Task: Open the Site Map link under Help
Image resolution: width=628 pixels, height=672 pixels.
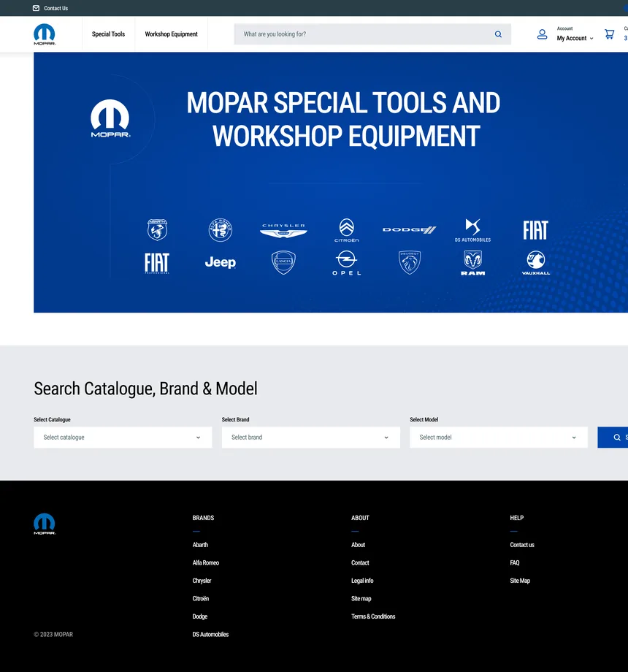Action: [520, 581]
